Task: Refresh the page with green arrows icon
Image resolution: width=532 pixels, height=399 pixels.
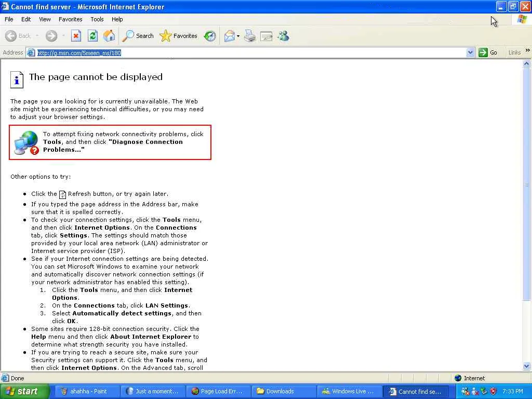Action: coord(92,36)
